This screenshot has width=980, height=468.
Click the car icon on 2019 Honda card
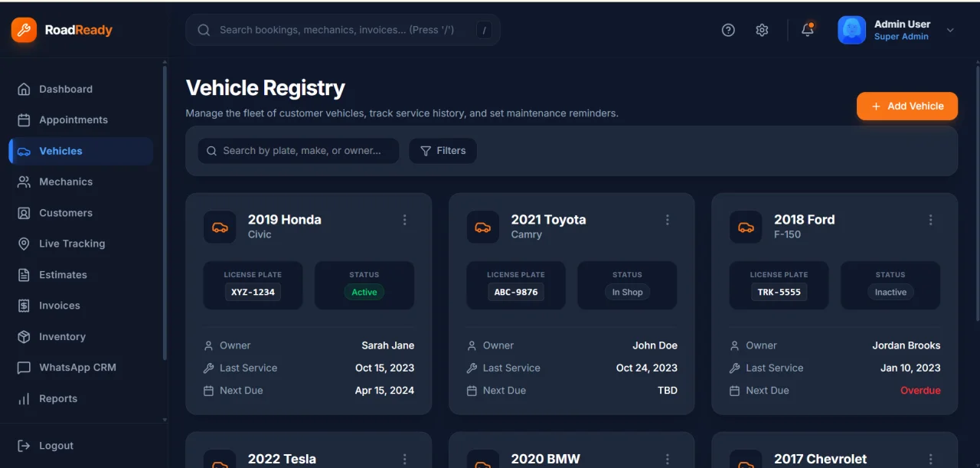click(x=220, y=227)
